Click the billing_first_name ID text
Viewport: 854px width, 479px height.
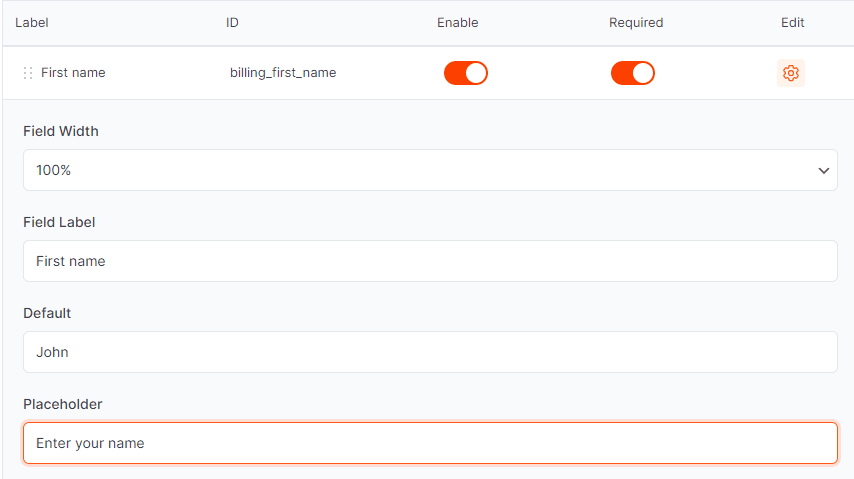click(x=283, y=73)
